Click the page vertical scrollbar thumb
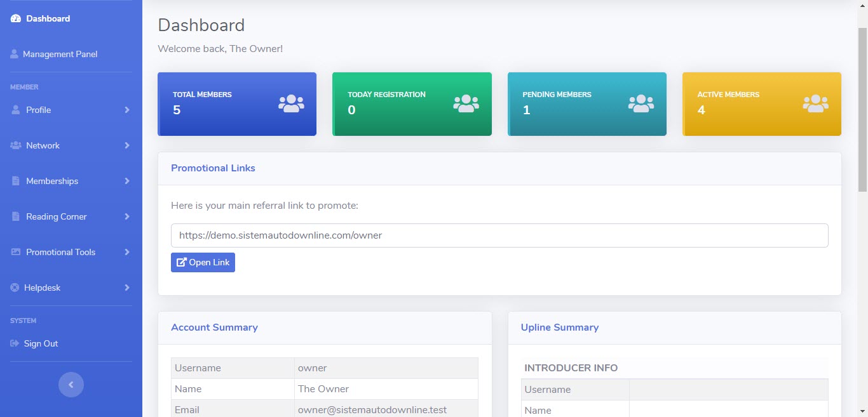 pyautogui.click(x=862, y=108)
